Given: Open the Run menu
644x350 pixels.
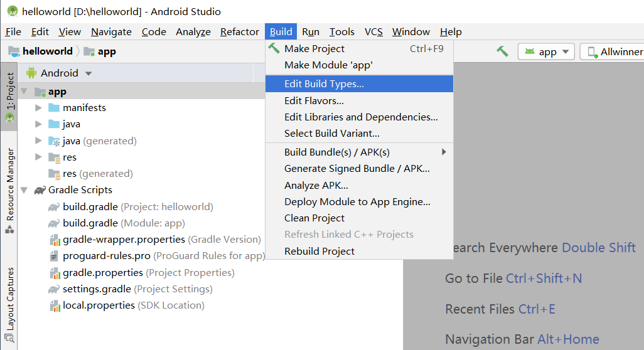Looking at the screenshot, I should pos(311,31).
